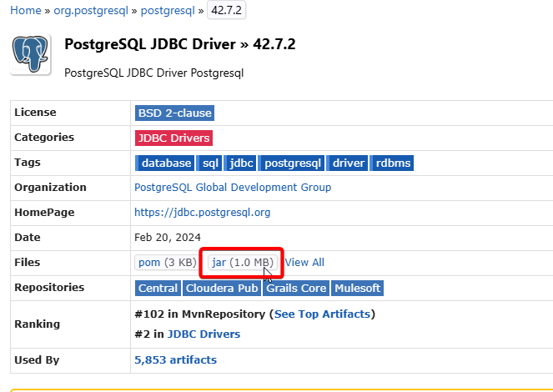The width and height of the screenshot is (553, 392).
Task: Open JDBC Drivers ranking link
Action: [x=204, y=334]
